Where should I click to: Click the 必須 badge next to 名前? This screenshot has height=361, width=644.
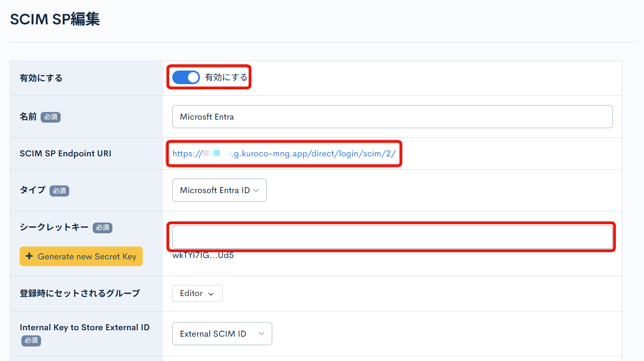click(50, 117)
